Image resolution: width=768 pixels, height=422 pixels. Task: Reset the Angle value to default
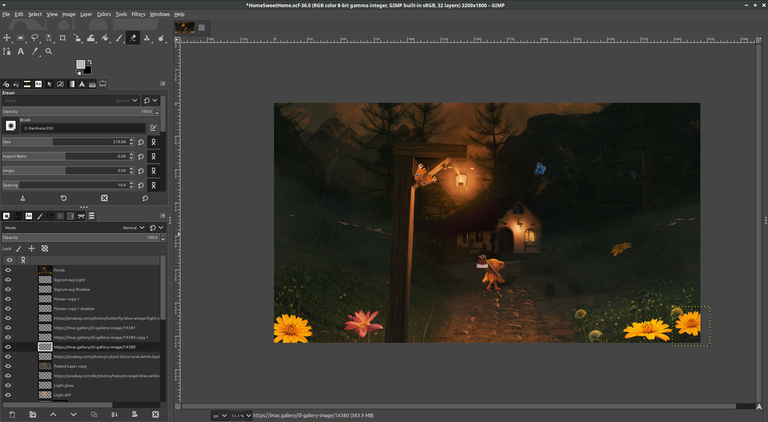141,171
